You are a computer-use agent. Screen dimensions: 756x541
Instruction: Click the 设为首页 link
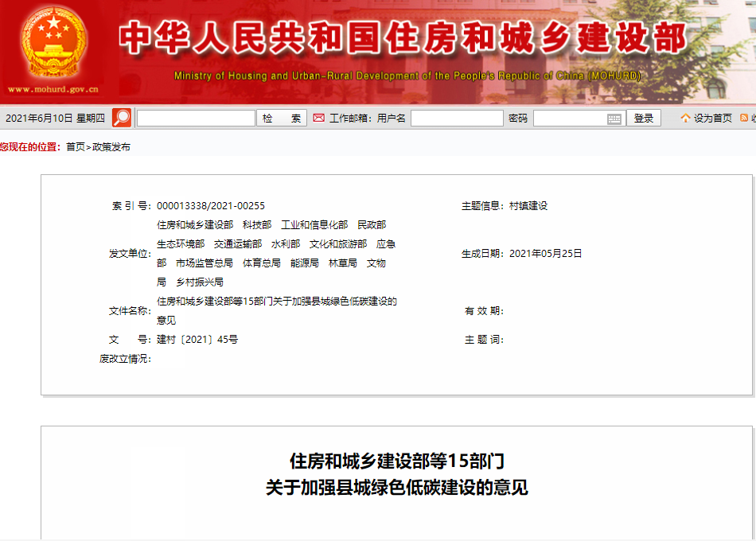click(x=712, y=118)
